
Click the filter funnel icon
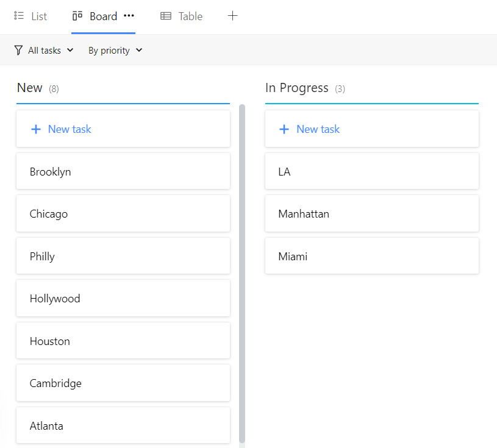tap(18, 51)
